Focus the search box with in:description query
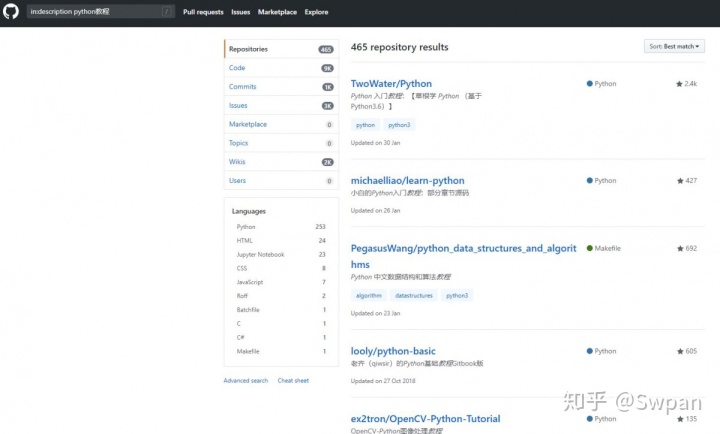The image size is (720, 434). click(101, 11)
